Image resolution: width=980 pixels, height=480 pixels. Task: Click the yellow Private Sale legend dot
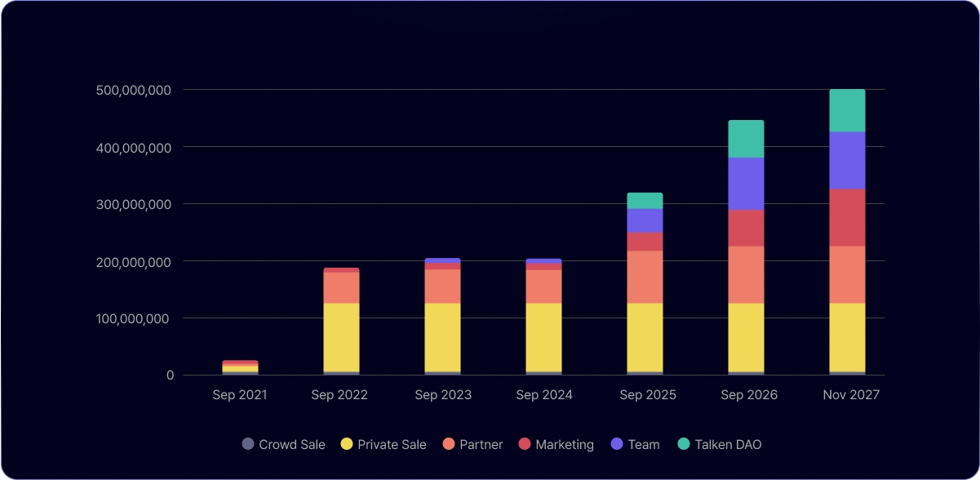click(x=347, y=444)
